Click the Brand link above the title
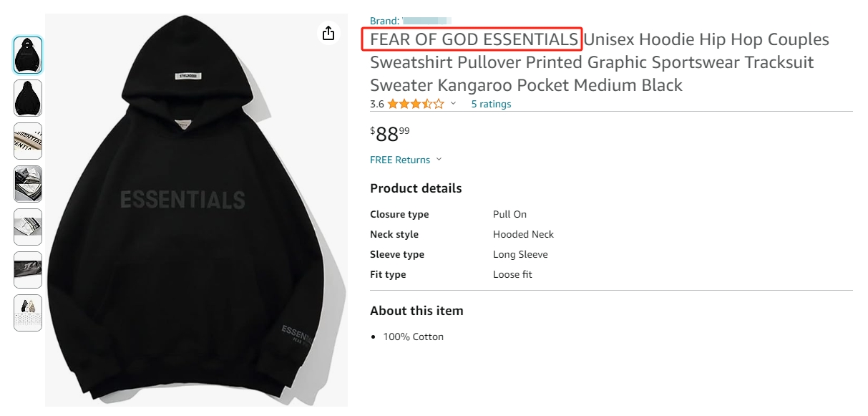Image resolution: width=868 pixels, height=416 pixels. (x=410, y=21)
